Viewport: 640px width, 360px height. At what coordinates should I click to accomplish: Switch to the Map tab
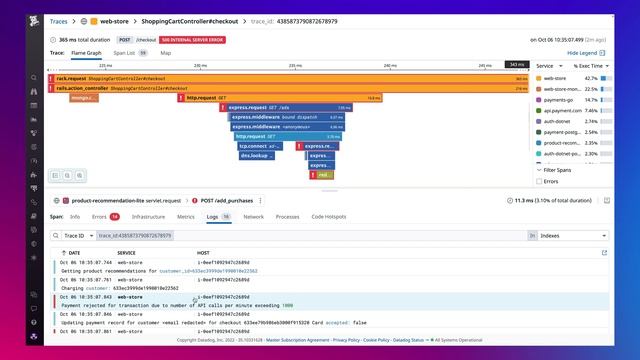[166, 53]
